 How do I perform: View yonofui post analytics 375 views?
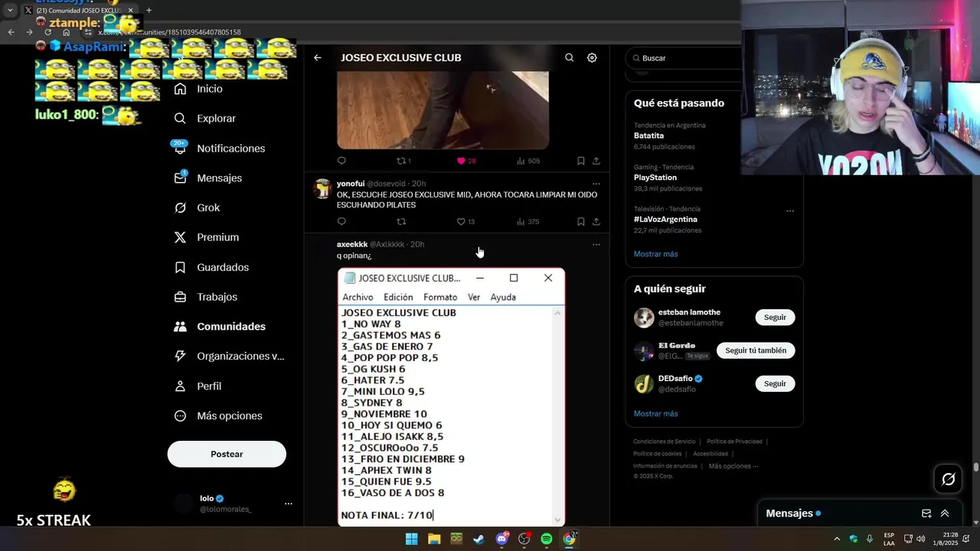point(528,221)
